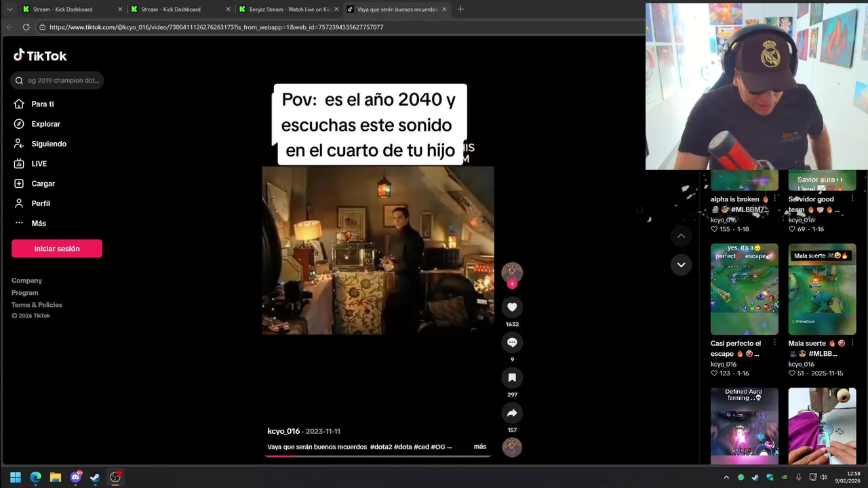The image size is (868, 488).
Task: Open taskbar clock showing 12:58
Action: (x=848, y=477)
